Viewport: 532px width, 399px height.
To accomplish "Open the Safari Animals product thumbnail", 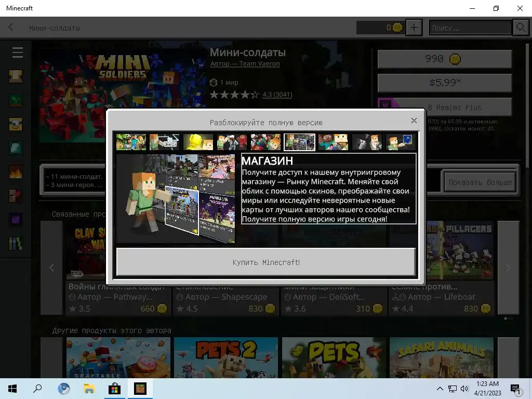I will [x=442, y=357].
